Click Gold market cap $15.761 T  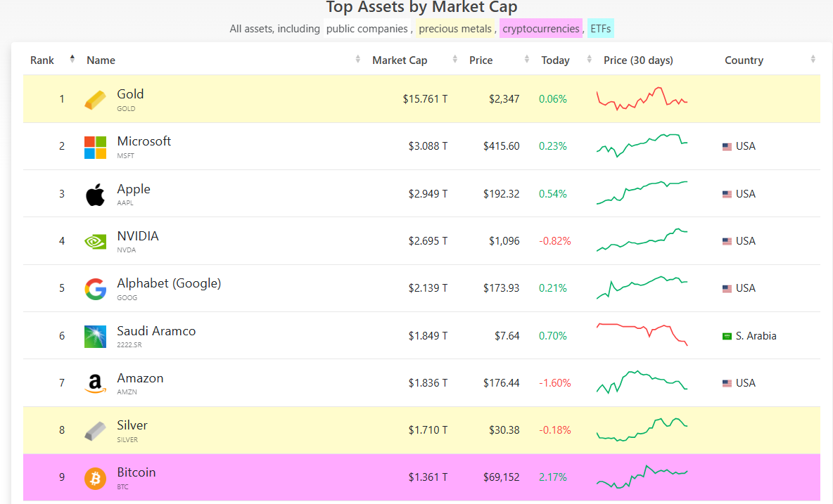tap(425, 99)
